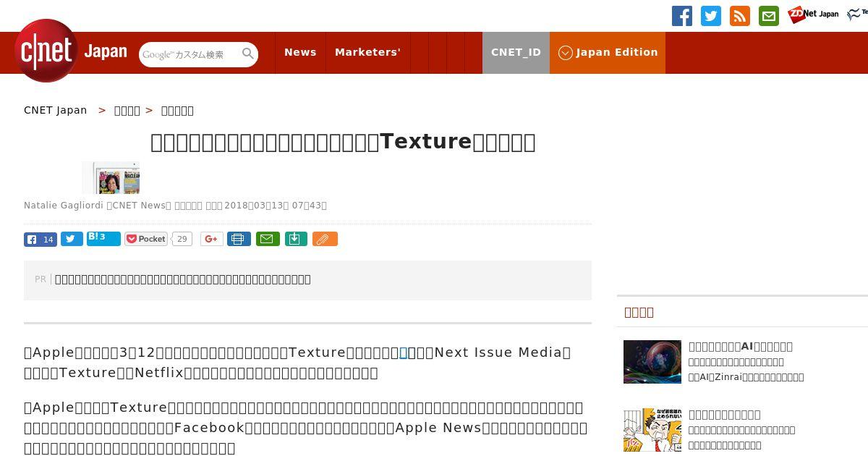Click the teal download/save article icon
The width and height of the screenshot is (868, 456).
point(296,239)
